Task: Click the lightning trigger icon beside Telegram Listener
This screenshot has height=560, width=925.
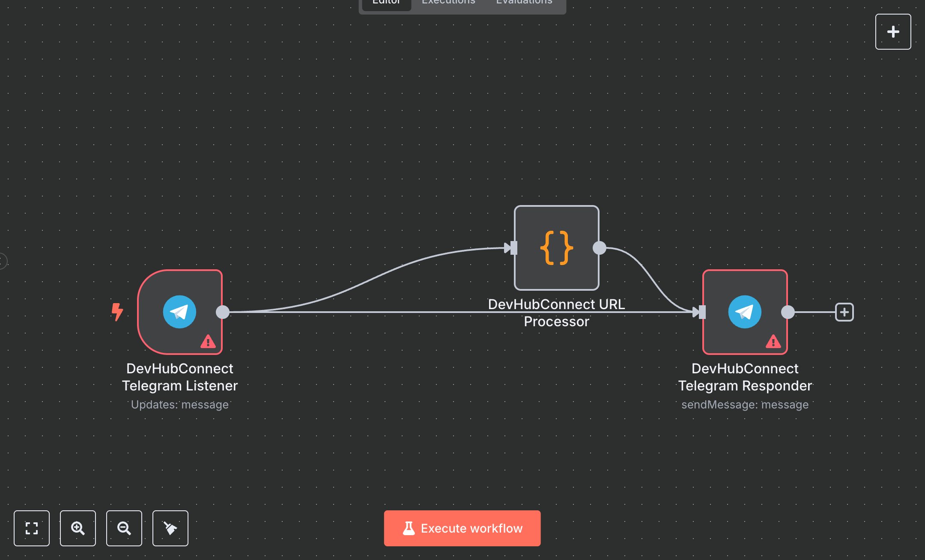Action: pos(117,312)
